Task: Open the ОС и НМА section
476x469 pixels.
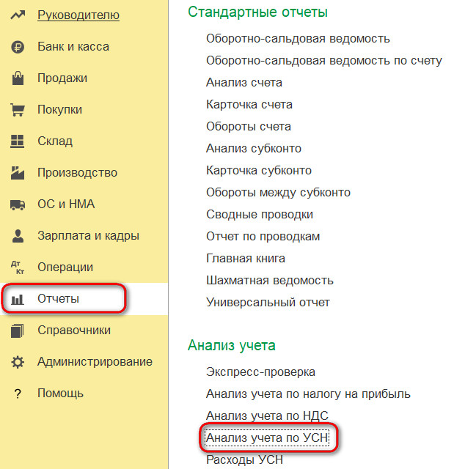Action: coord(66,204)
